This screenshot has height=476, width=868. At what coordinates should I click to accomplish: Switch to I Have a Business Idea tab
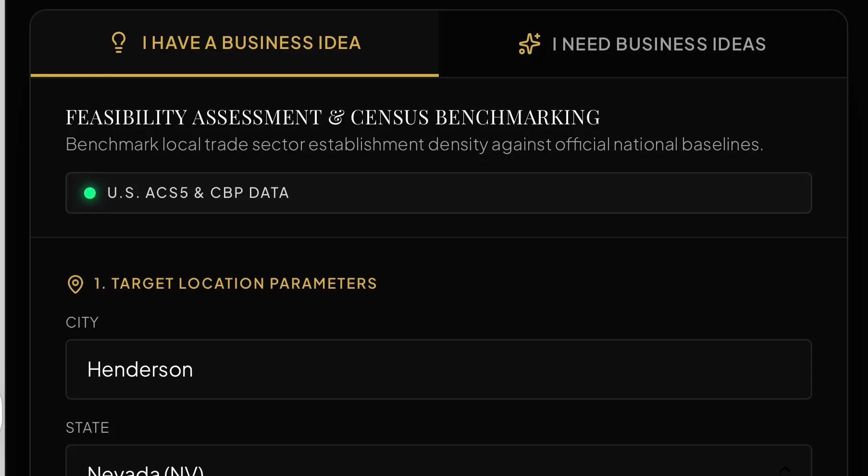235,43
